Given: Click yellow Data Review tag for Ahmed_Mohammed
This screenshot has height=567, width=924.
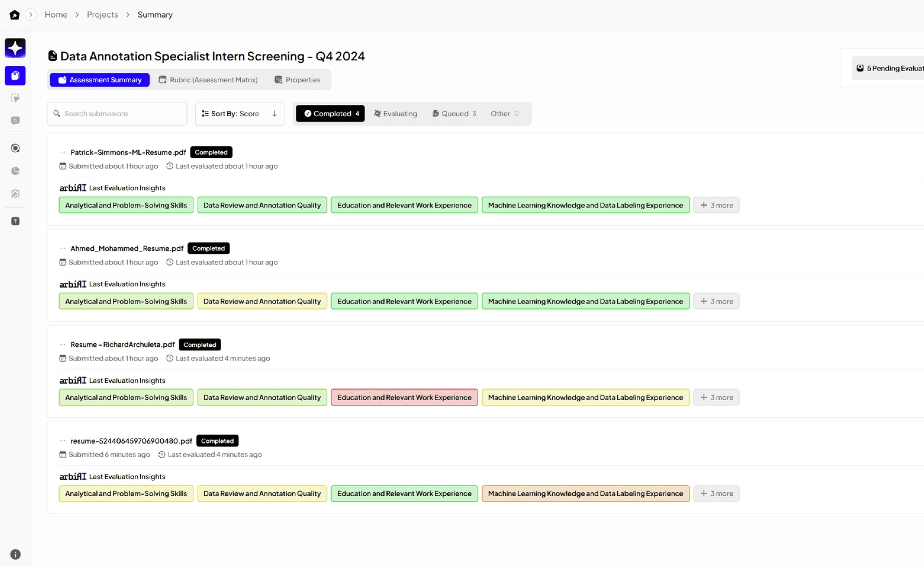Looking at the screenshot, I should 262,301.
